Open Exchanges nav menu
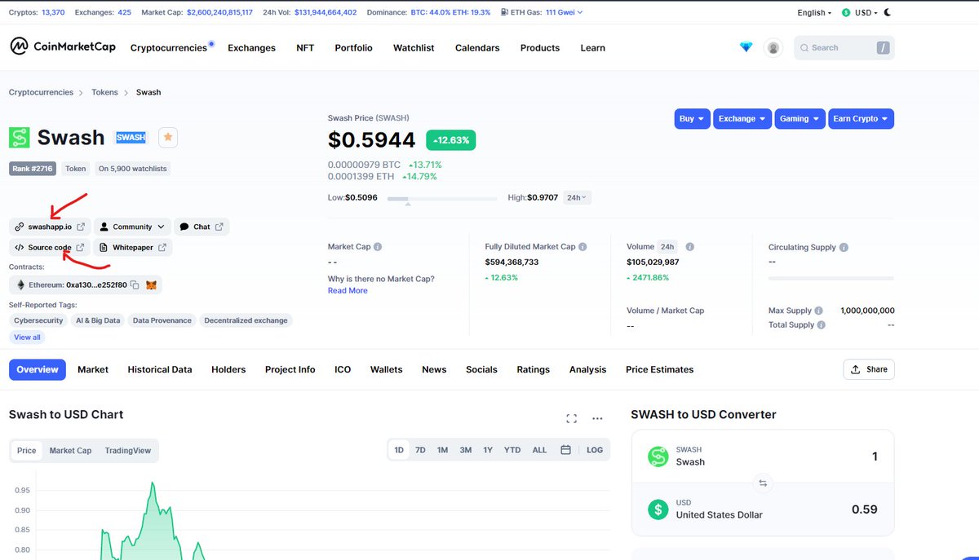 [251, 48]
